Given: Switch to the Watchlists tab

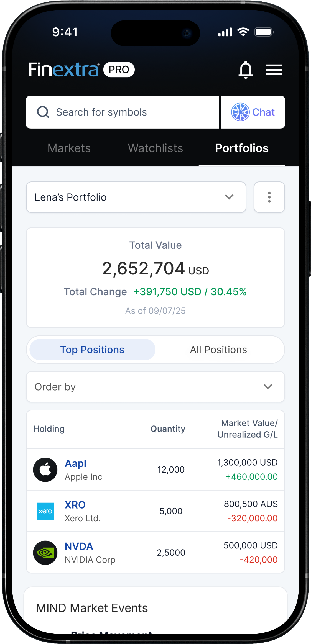Looking at the screenshot, I should [x=155, y=148].
